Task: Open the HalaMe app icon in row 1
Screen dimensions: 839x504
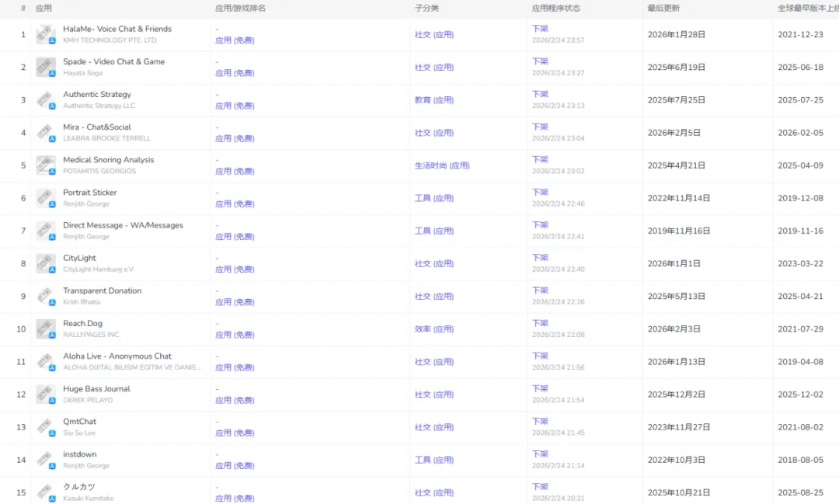Action: click(46, 35)
